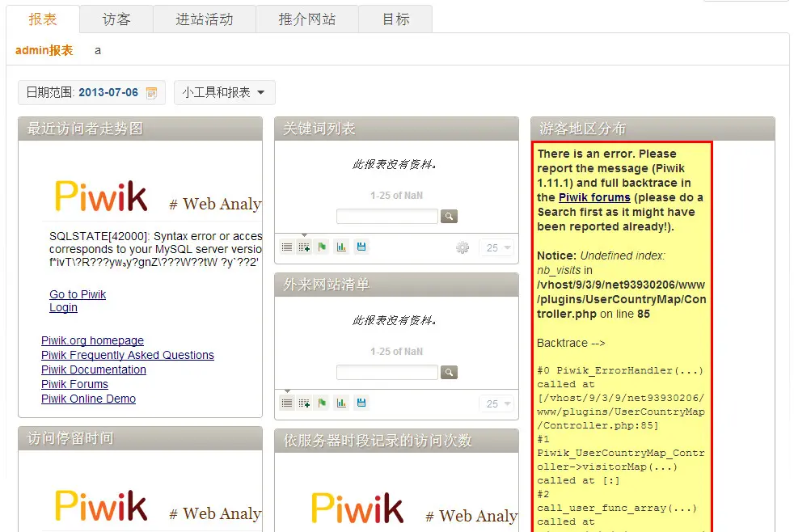Click the 1-25 of NaN text in 外来网站清单

click(396, 351)
